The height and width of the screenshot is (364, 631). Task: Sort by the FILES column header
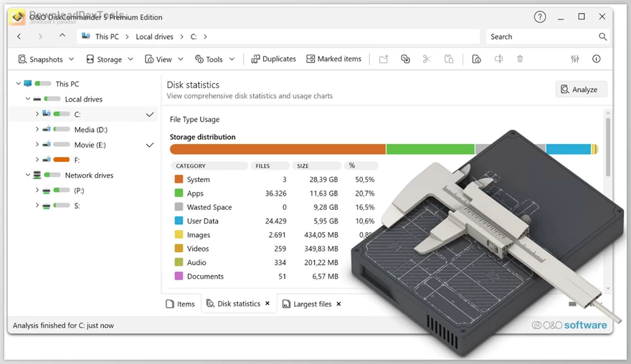point(270,166)
